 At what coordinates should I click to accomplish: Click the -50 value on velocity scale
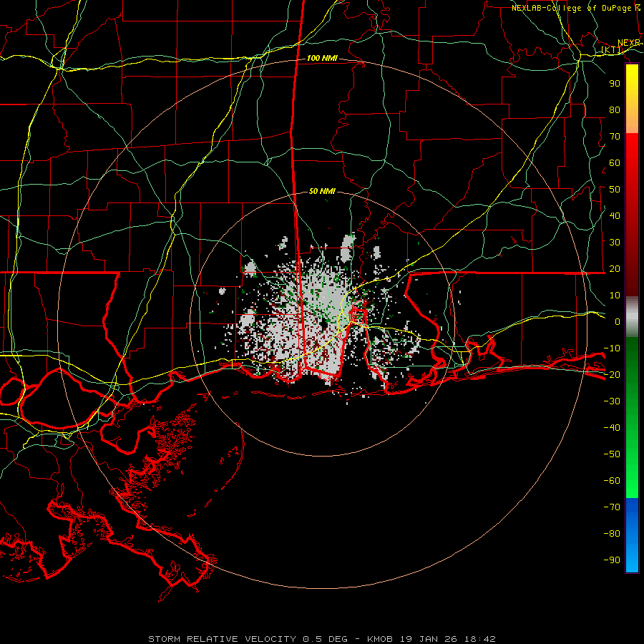click(612, 454)
